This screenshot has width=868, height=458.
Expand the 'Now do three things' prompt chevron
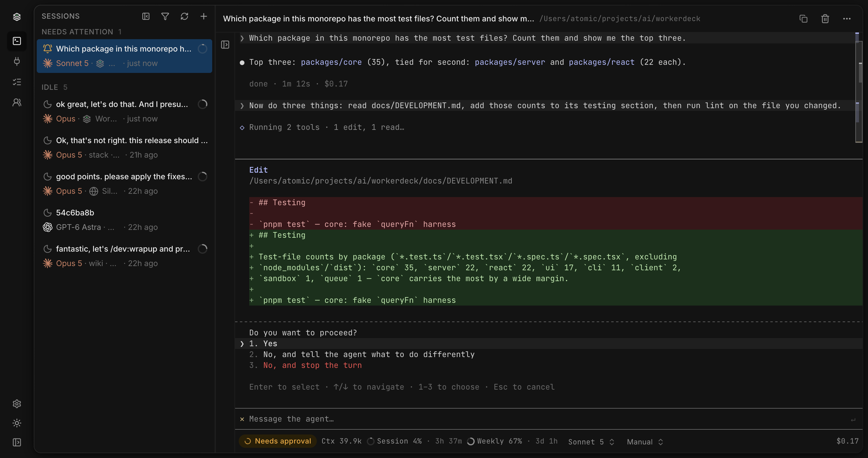click(x=242, y=106)
